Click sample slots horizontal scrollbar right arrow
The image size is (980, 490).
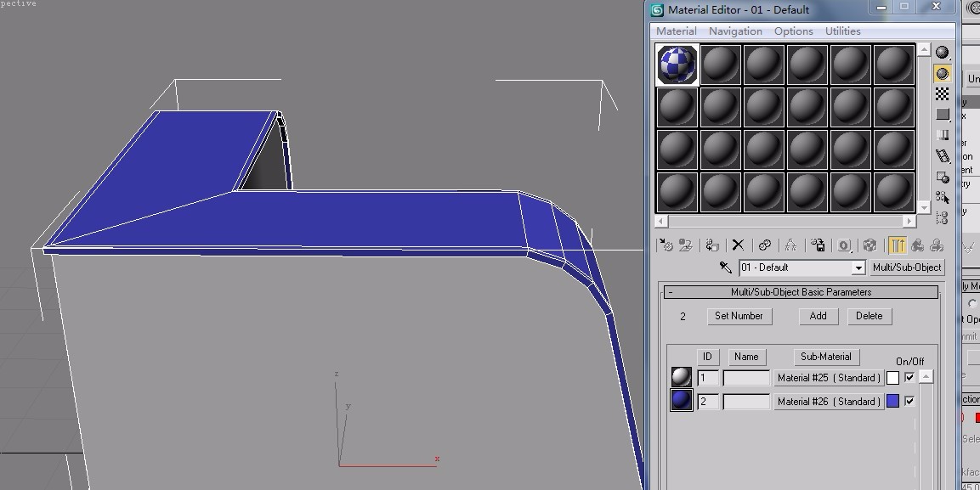point(909,221)
